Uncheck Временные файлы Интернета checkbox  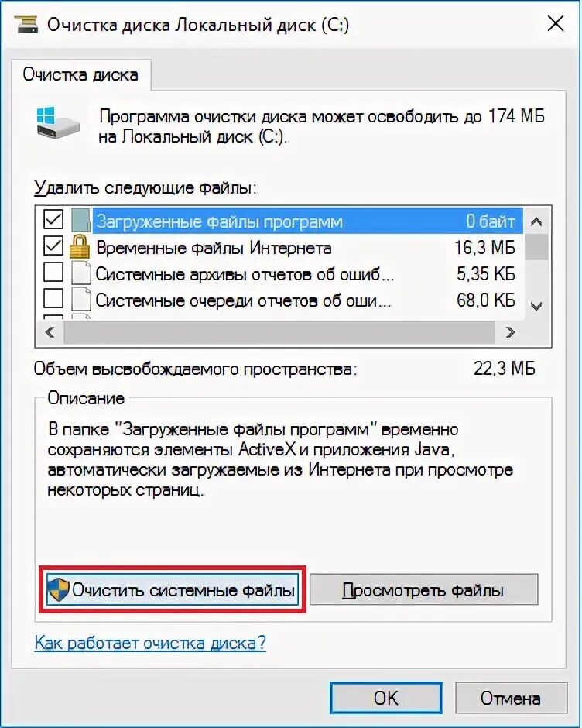53,246
